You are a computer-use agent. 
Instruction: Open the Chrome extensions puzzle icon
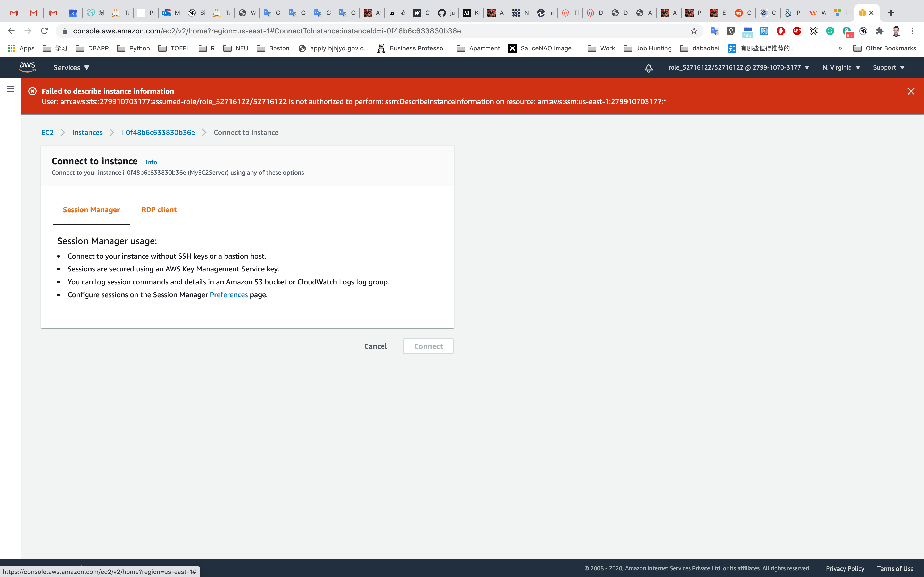(x=879, y=31)
